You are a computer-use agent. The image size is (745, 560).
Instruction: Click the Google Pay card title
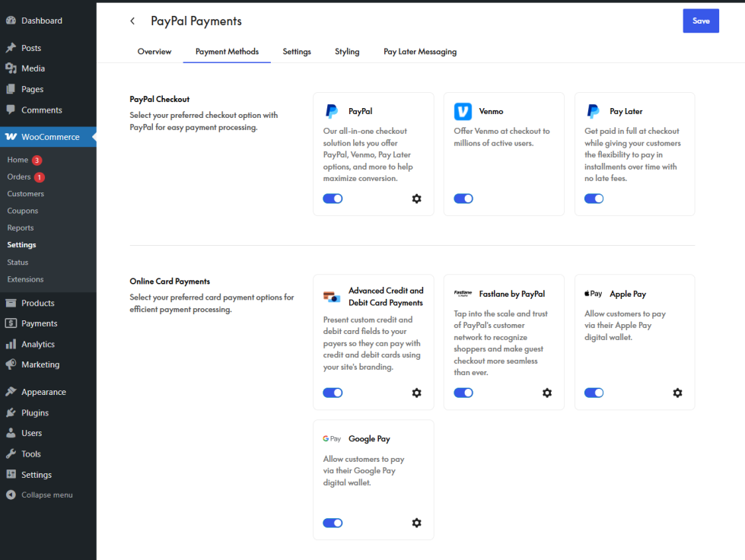coord(369,438)
